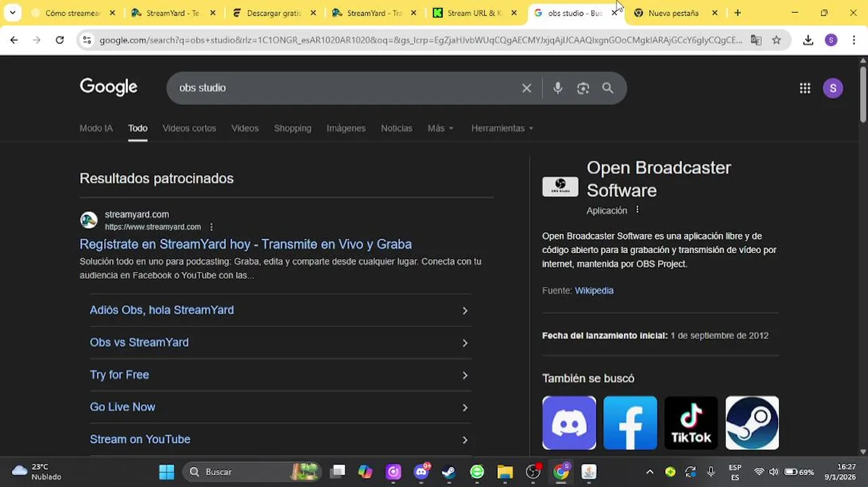
Task: Open the tab search dropdown arrow
Action: click(x=12, y=13)
